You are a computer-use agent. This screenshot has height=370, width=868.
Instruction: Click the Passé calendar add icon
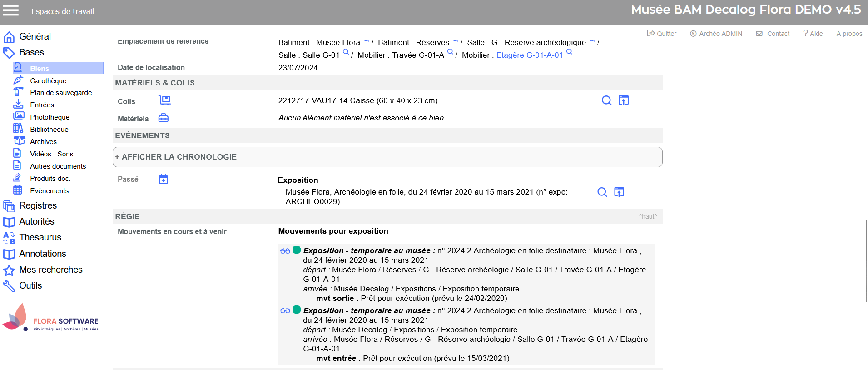[x=164, y=180]
